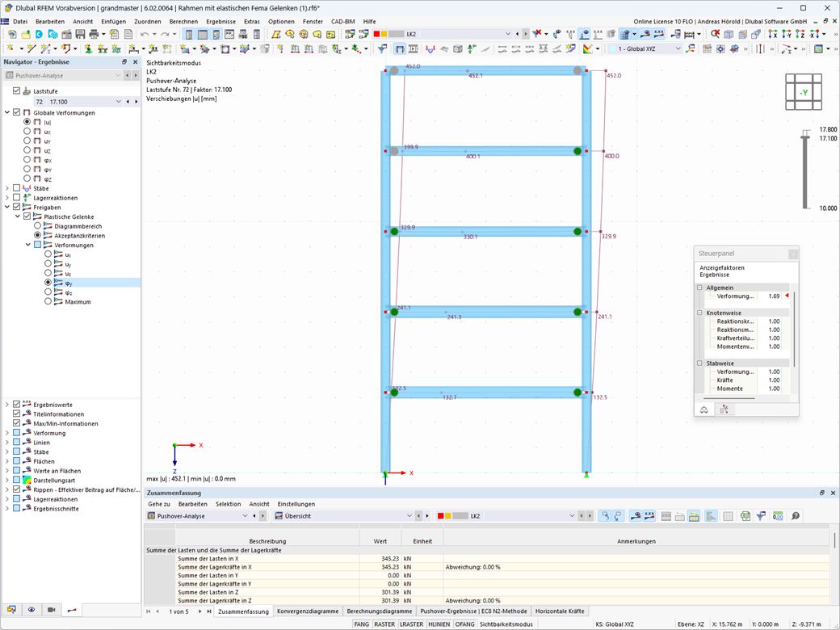Screen dimensions: 840x630
Task: Collapse the Plastische Gelenke node
Action: pyautogui.click(x=18, y=216)
